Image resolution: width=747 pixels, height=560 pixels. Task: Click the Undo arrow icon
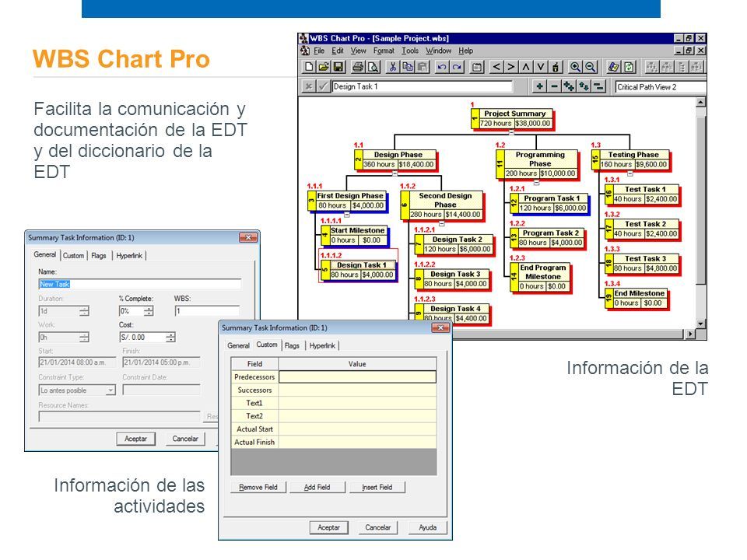[442, 67]
